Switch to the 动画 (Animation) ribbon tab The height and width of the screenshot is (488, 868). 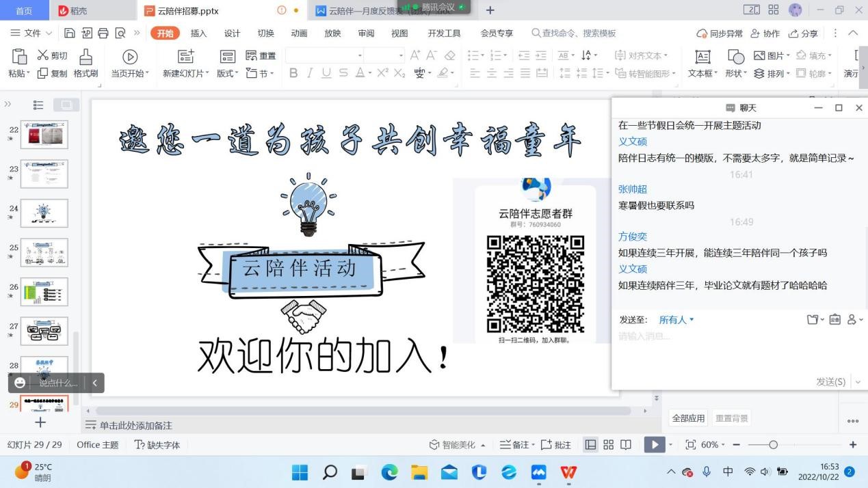point(299,33)
